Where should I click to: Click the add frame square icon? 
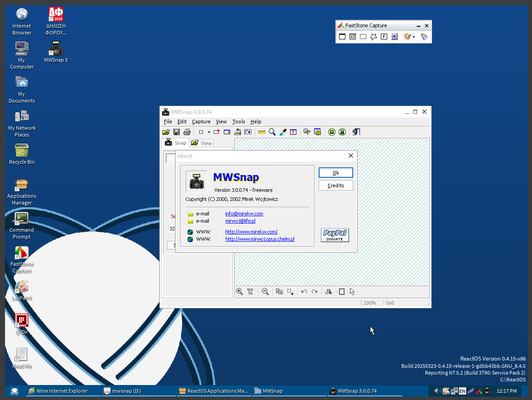(x=342, y=292)
